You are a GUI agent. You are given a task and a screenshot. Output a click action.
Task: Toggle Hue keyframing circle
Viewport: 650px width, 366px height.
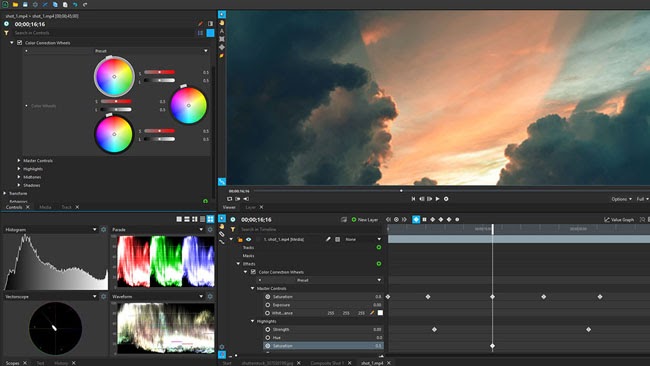pos(268,338)
